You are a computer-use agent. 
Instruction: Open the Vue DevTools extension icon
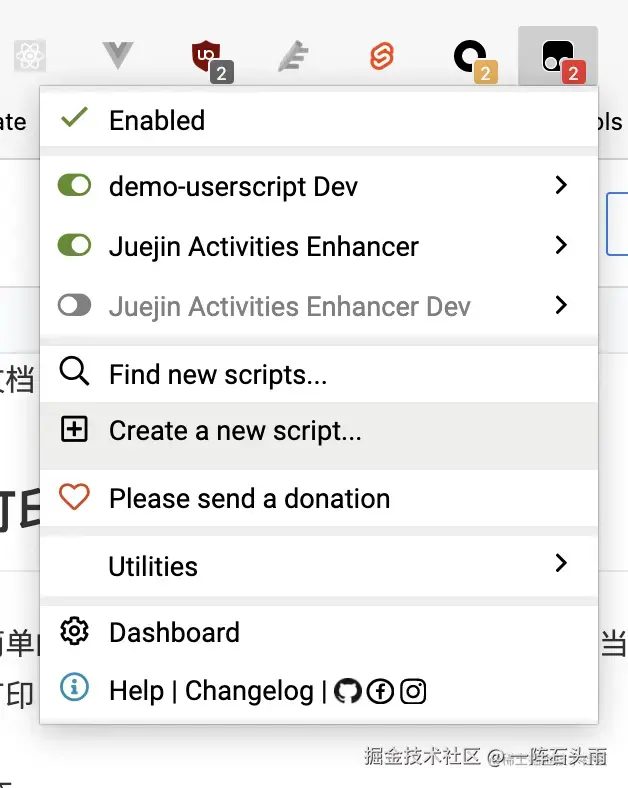tap(118, 57)
